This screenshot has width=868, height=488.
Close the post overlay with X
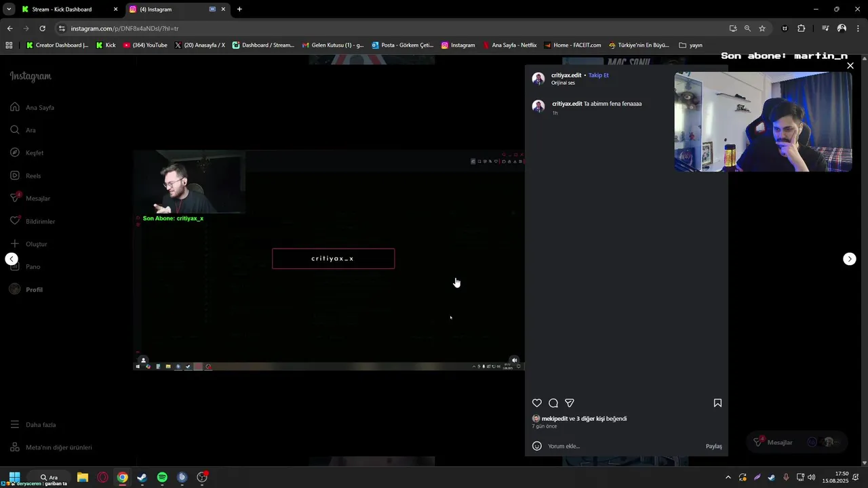click(x=850, y=66)
